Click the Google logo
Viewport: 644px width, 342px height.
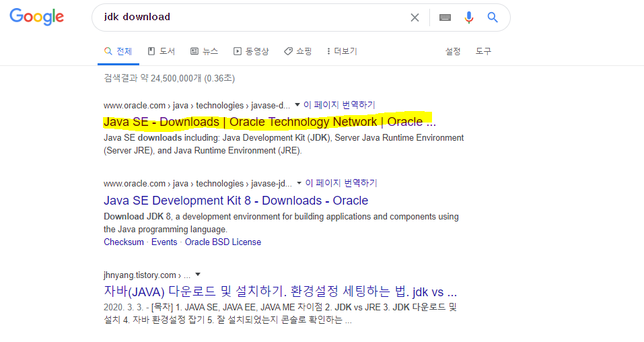point(36,17)
